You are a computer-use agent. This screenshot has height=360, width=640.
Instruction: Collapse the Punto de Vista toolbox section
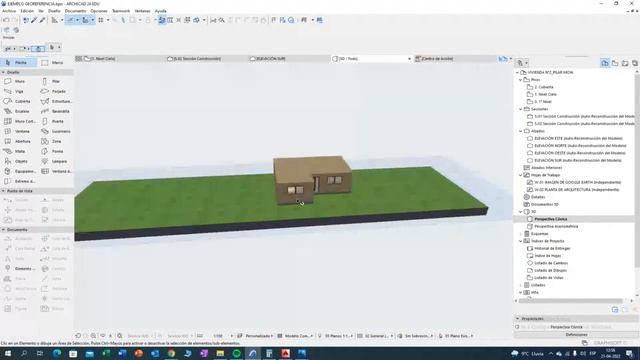click(x=3, y=191)
